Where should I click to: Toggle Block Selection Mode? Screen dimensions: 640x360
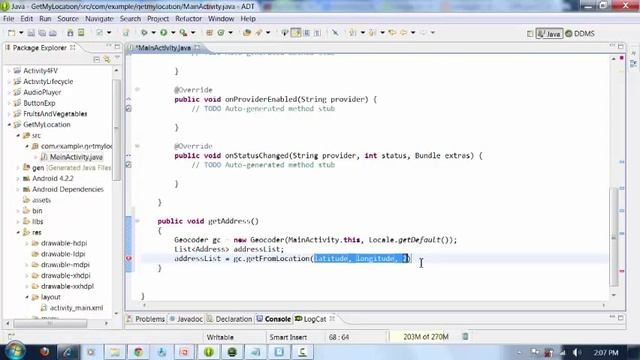pyautogui.click(x=307, y=33)
